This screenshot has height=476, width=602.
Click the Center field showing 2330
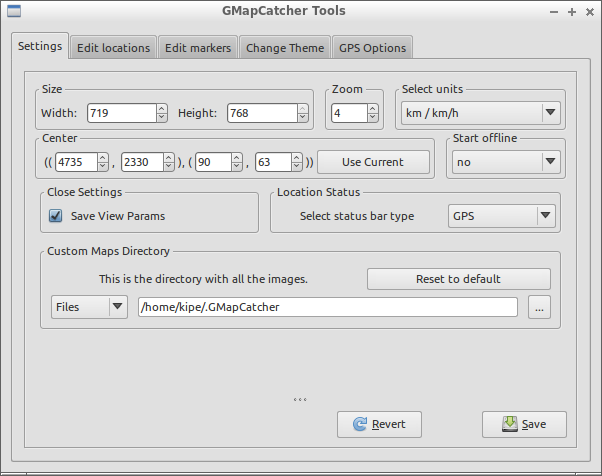(142, 162)
